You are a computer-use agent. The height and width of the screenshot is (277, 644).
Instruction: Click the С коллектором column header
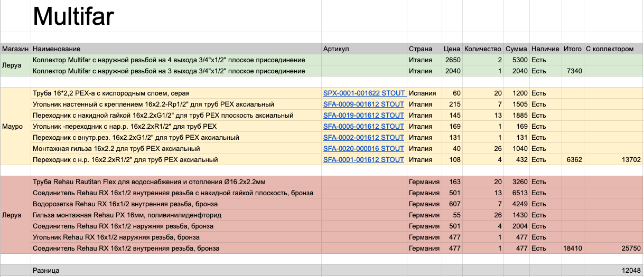(x=613, y=49)
